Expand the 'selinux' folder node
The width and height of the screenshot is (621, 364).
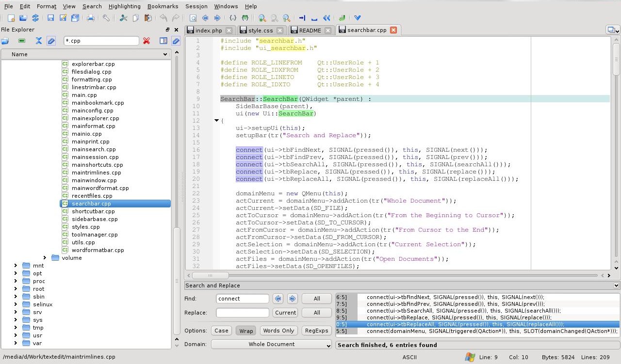[16, 304]
